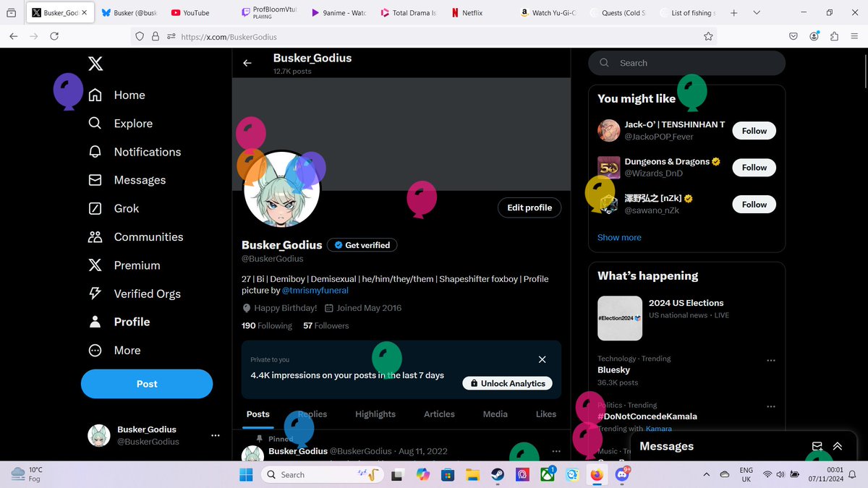Open Notifications bell in sidebar

[95, 152]
